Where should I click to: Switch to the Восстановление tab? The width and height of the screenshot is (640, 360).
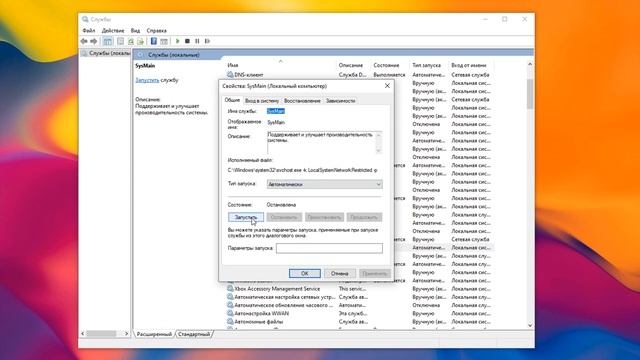[302, 100]
